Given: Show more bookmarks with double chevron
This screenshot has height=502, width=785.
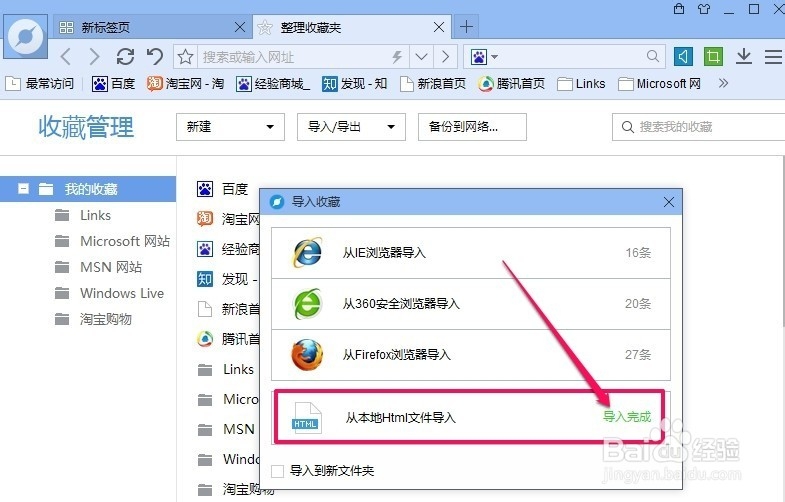Looking at the screenshot, I should pyautogui.click(x=723, y=83).
